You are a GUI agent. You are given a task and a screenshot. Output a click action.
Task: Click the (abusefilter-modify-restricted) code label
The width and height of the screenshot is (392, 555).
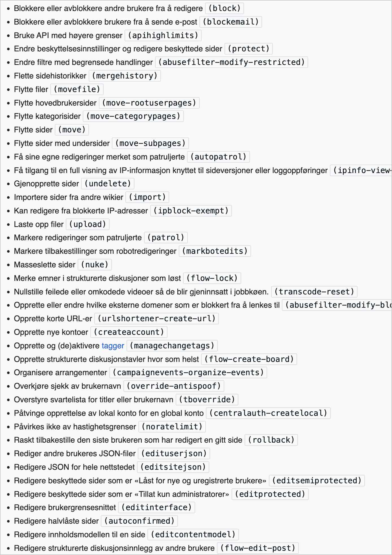click(x=231, y=62)
